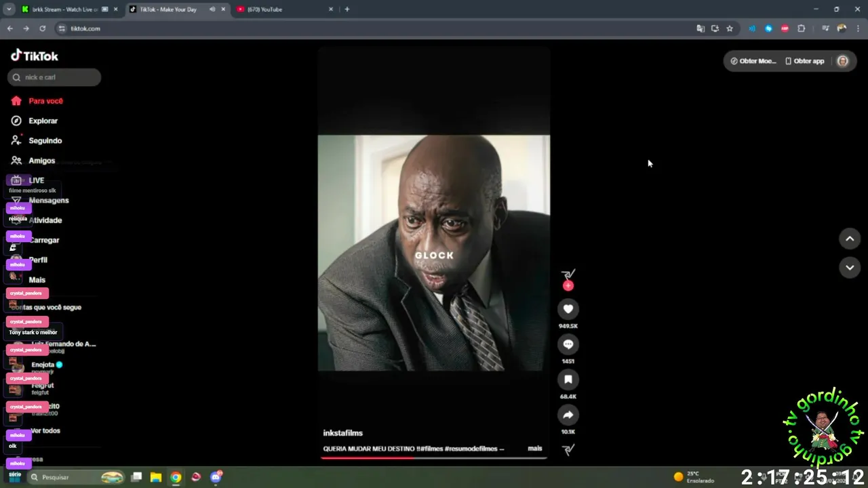
Task: Click Obter app button
Action: [804, 61]
